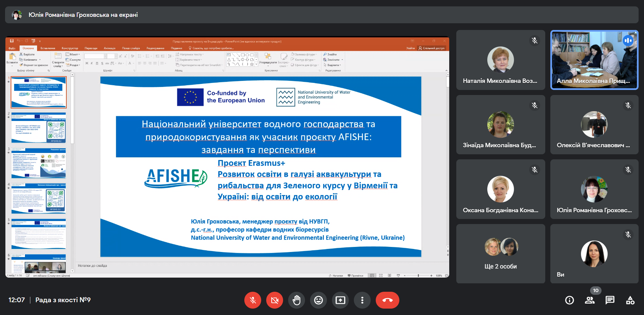Open the Вставлення ribbon tab in the shared PowerPoint
This screenshot has height=315, width=644.
point(48,48)
